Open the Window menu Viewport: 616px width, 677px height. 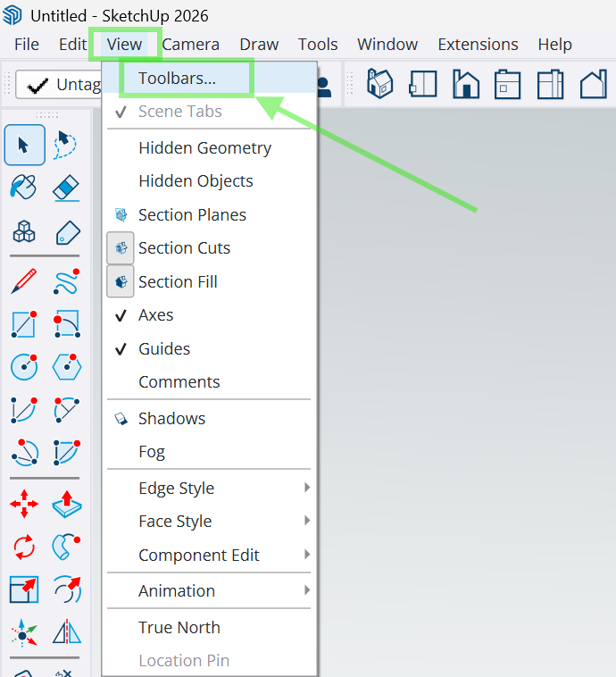tap(387, 45)
